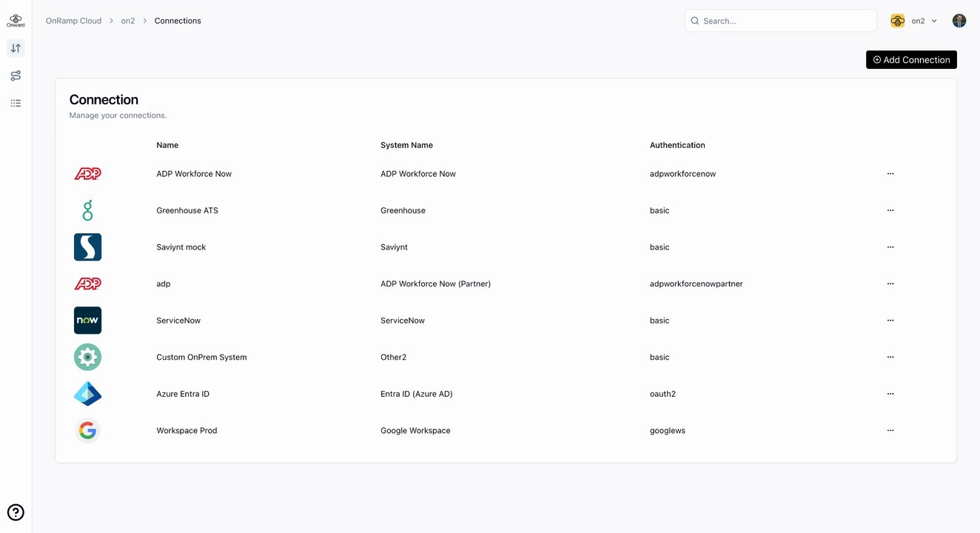Image resolution: width=980 pixels, height=533 pixels.
Task: Open the list view sidebar icon
Action: (x=16, y=103)
